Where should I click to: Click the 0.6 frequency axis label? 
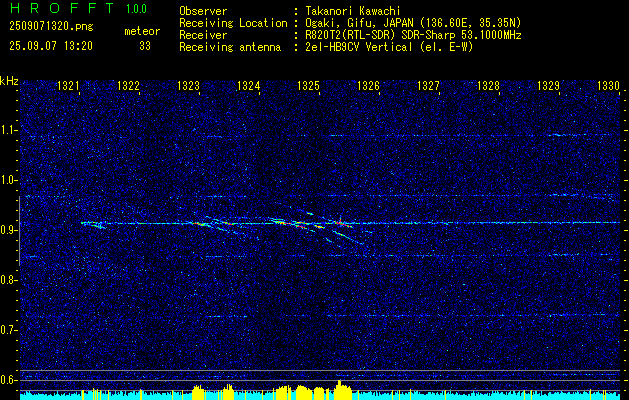pyautogui.click(x=8, y=380)
